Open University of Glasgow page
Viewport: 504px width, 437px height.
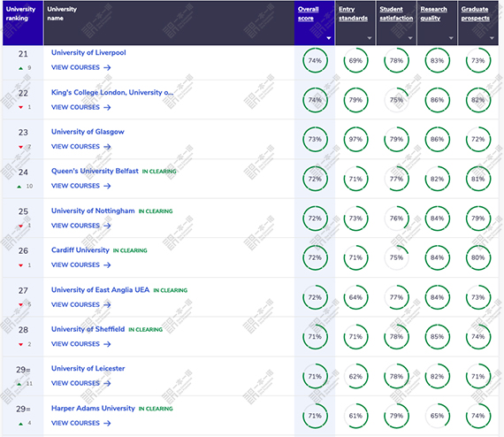(88, 132)
